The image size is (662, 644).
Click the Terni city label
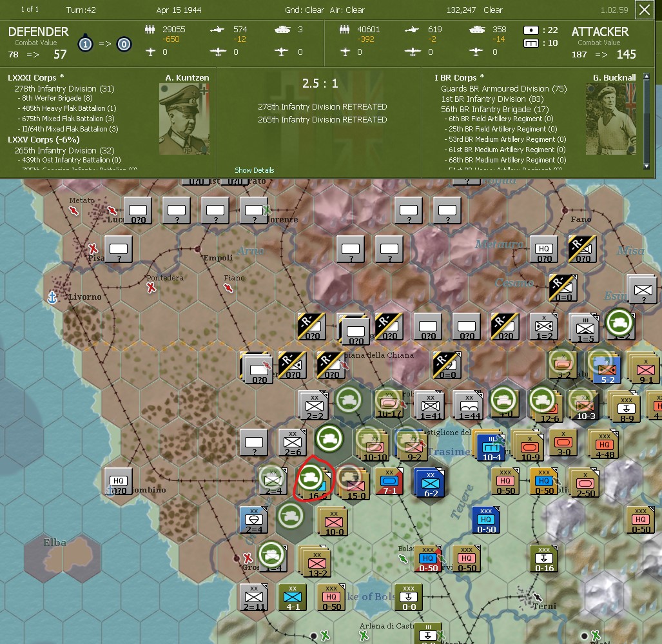[x=544, y=606]
